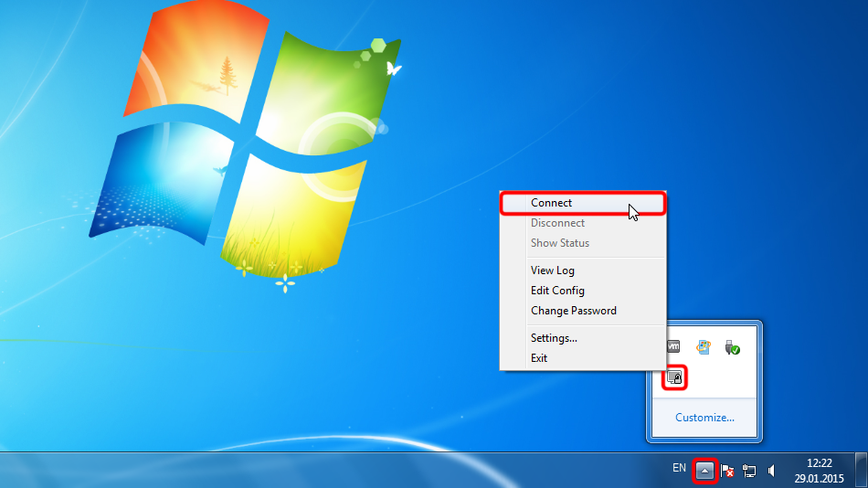Click the Windows Update tray icon
Screen dimensions: 868x488
703,347
